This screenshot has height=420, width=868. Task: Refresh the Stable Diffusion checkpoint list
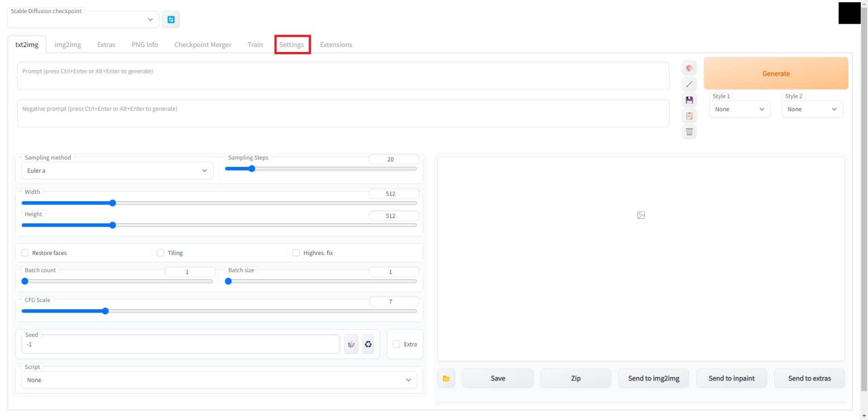pyautogui.click(x=171, y=19)
